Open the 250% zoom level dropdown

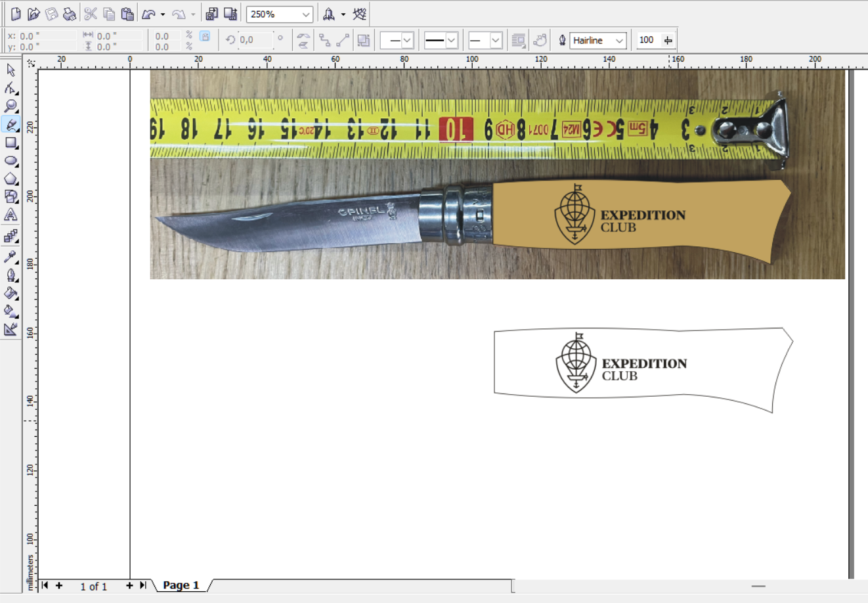306,14
